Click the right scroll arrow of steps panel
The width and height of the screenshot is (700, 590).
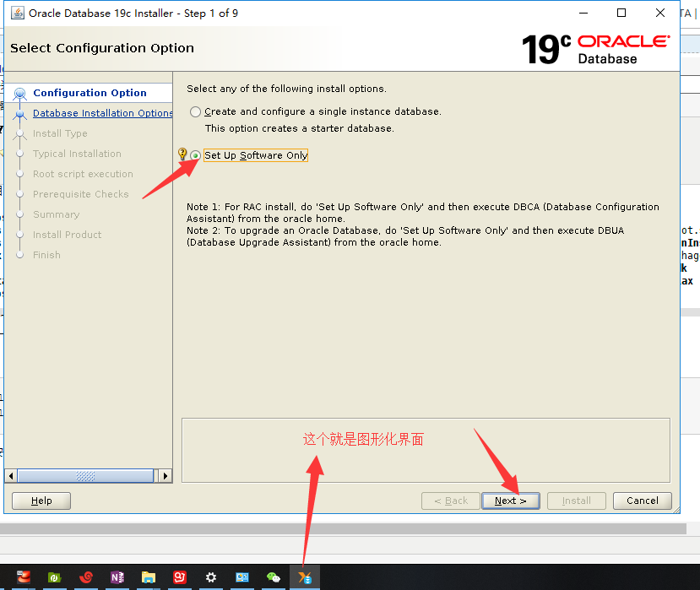coord(166,476)
